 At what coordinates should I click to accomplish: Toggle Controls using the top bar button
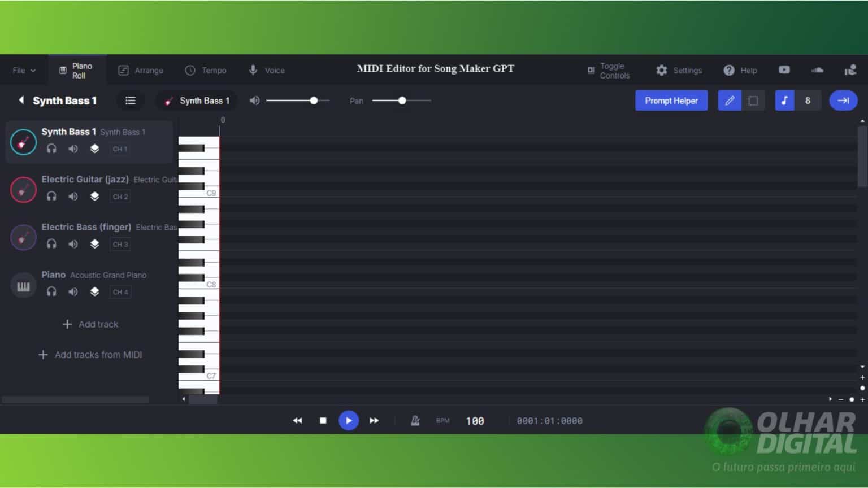[607, 69]
